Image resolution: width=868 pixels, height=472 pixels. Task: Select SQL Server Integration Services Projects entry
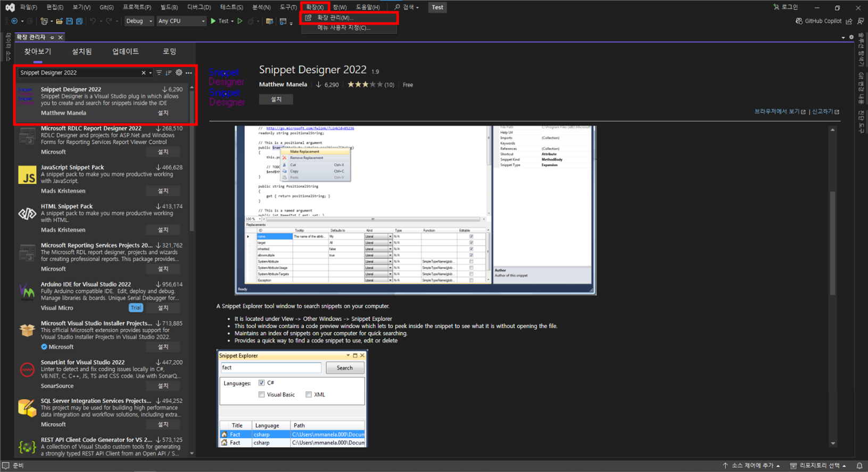pos(102,413)
